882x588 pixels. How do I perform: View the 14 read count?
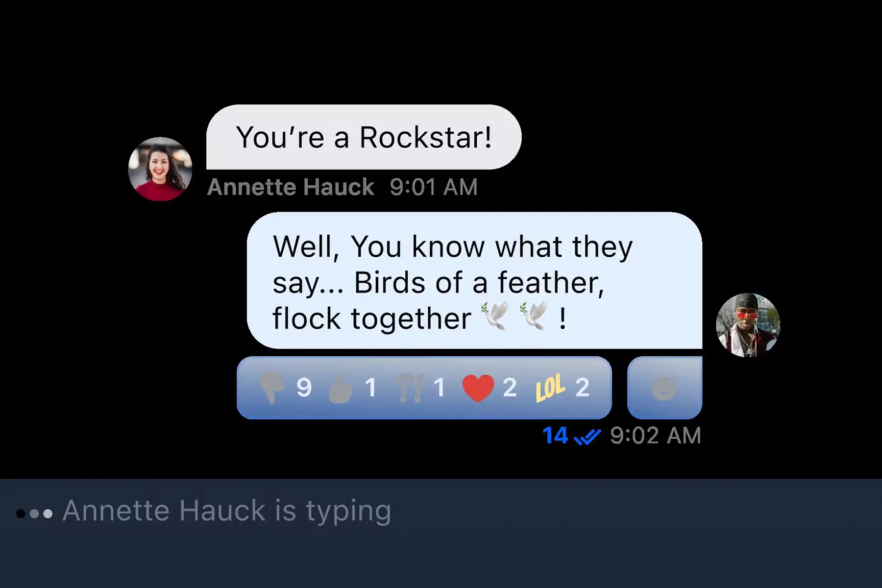pos(555,436)
